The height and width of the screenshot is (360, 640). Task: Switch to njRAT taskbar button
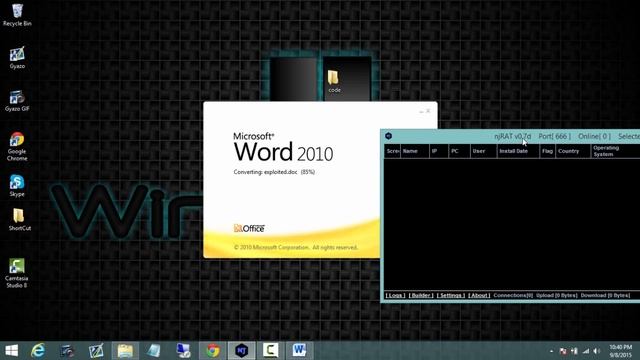[x=242, y=351]
